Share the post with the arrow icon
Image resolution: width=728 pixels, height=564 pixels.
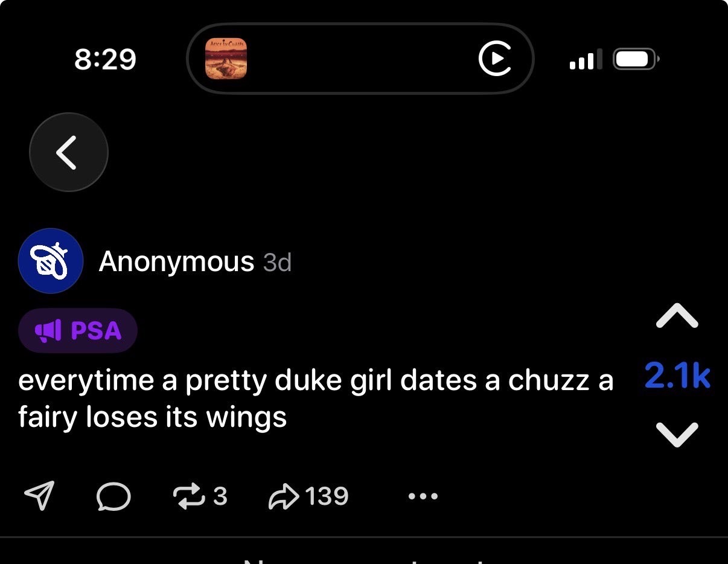click(x=284, y=496)
